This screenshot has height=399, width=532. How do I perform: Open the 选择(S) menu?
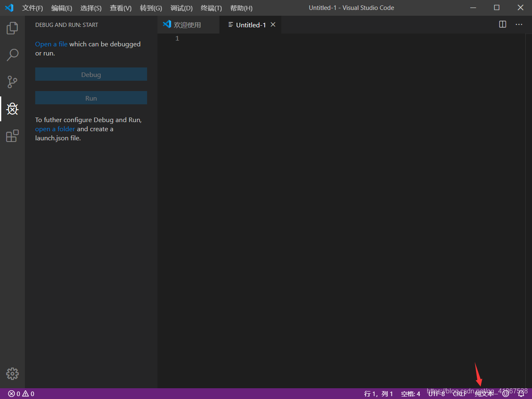pyautogui.click(x=91, y=8)
